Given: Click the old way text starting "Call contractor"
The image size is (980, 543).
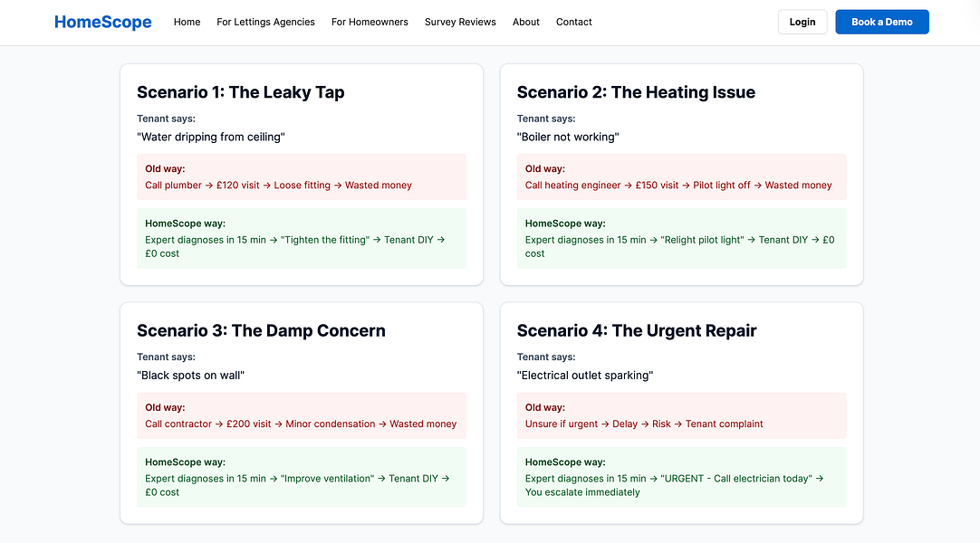Looking at the screenshot, I should coord(301,424).
